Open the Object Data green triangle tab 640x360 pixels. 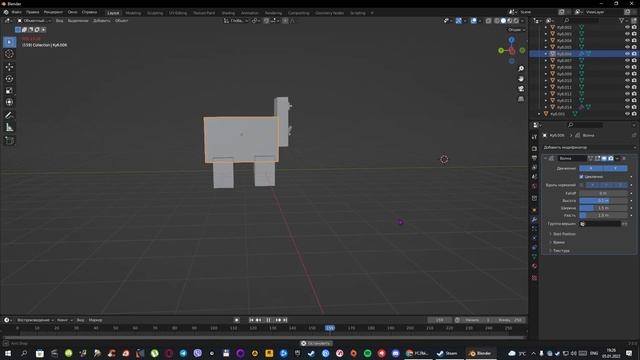click(534, 257)
